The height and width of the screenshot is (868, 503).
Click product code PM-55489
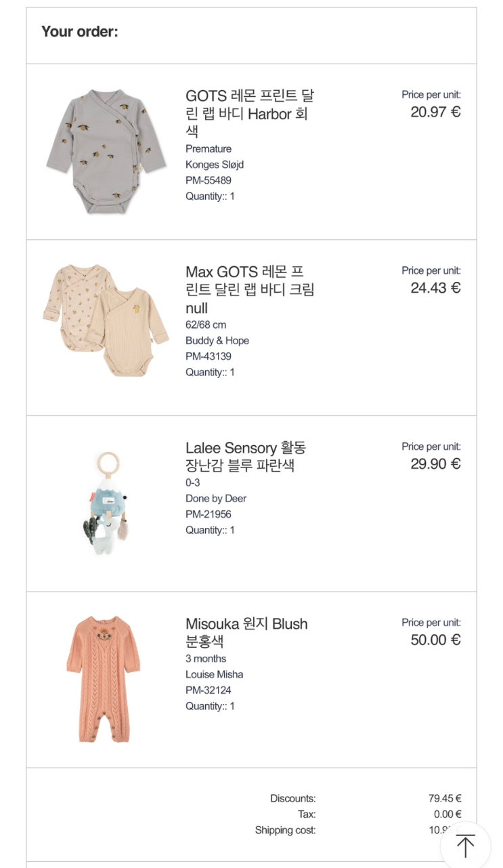(x=209, y=180)
